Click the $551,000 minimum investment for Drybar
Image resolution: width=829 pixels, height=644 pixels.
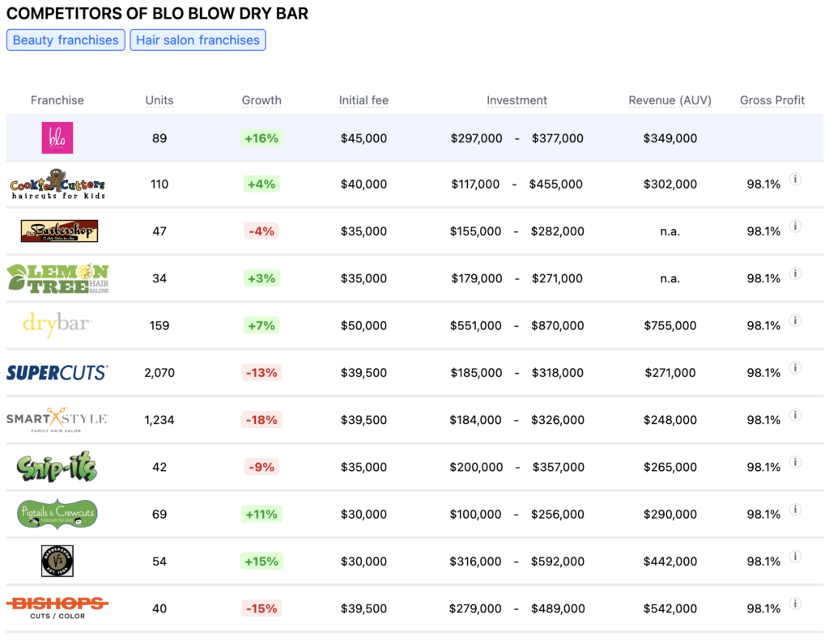pyautogui.click(x=475, y=325)
